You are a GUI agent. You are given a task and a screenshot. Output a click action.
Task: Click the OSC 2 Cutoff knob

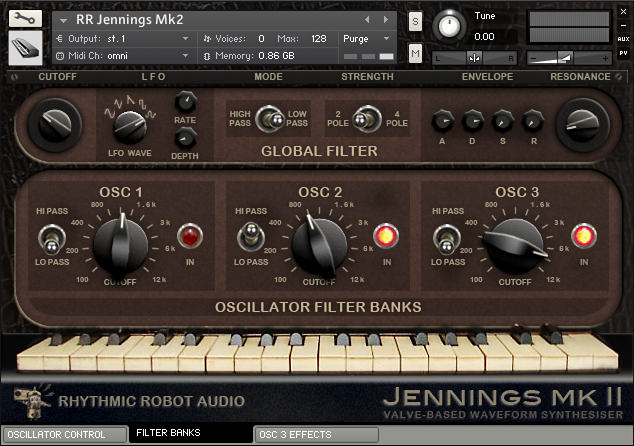[319, 245]
